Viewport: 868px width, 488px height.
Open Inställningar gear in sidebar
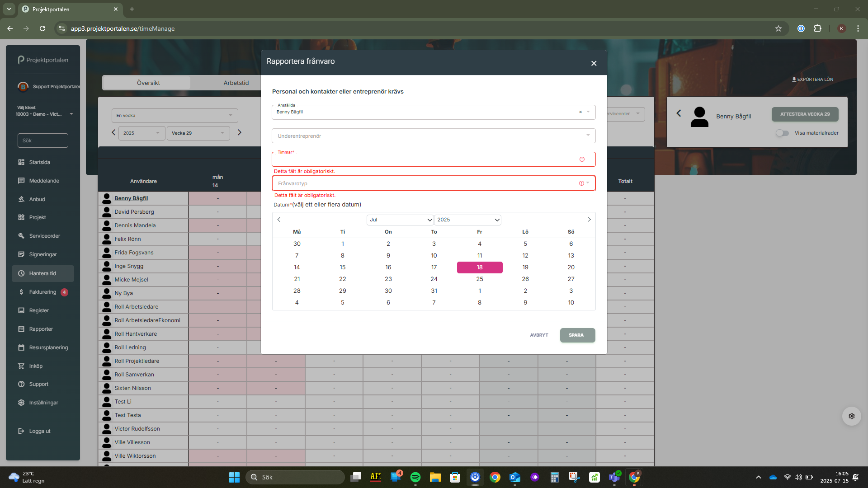pyautogui.click(x=21, y=403)
